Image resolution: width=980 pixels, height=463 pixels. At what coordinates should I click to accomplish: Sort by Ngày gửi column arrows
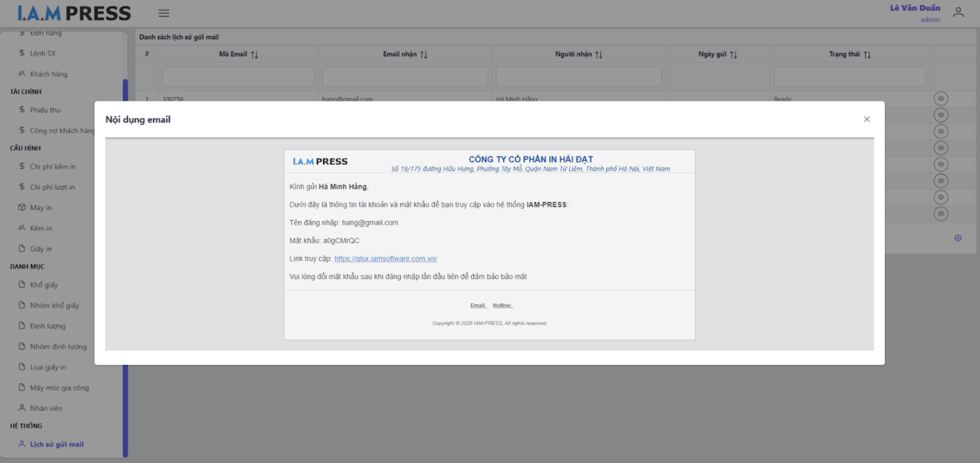coord(734,54)
